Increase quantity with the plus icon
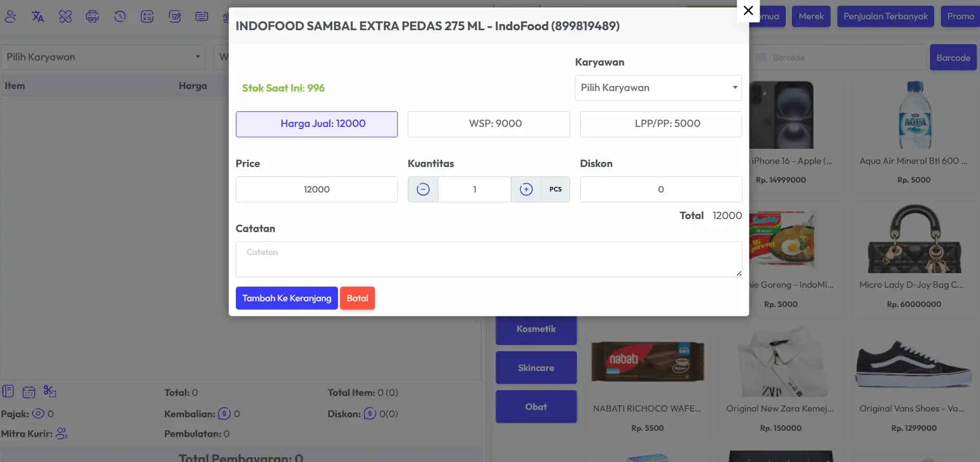 526,189
